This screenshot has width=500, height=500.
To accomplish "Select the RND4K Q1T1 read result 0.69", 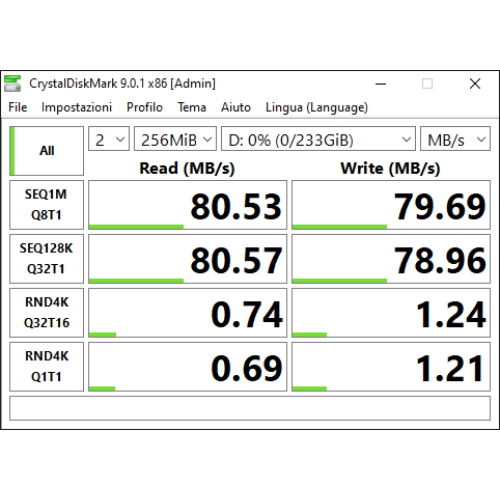I will [187, 367].
